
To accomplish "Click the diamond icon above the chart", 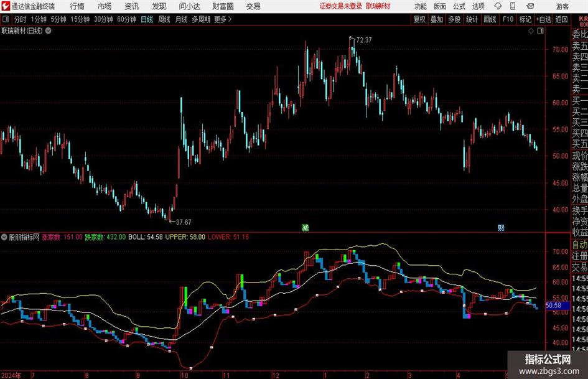I will coord(531,31).
